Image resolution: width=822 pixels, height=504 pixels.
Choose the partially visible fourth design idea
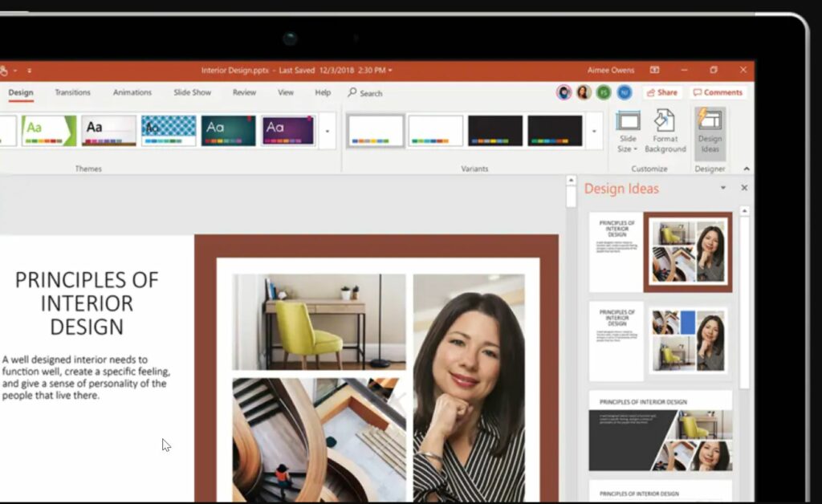coord(661,491)
